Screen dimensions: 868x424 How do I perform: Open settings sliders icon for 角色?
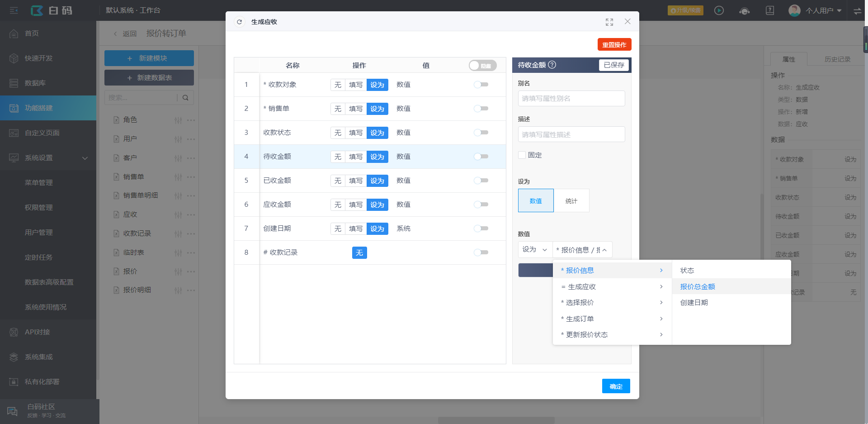tap(178, 120)
